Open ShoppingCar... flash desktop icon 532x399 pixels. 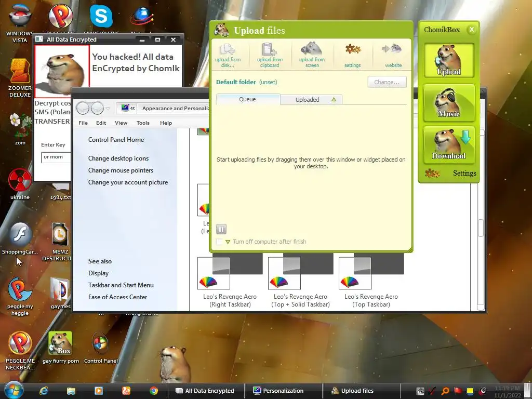(20, 238)
